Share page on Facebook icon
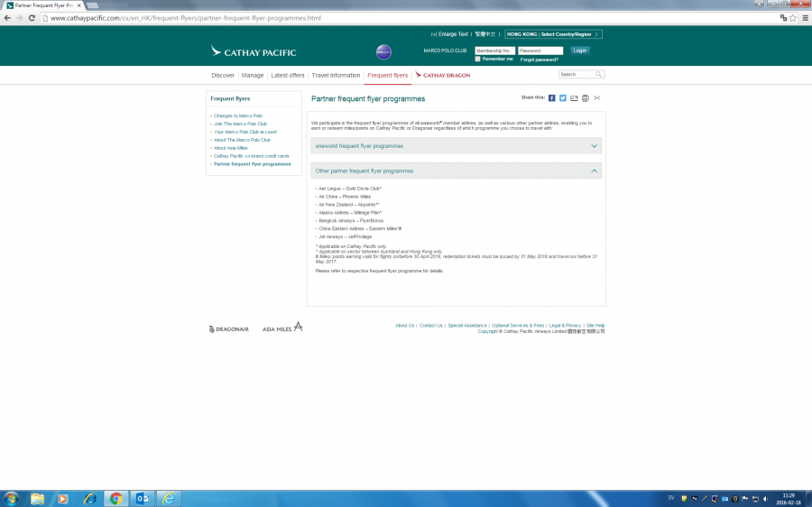Screen dimensions: 812x507 (x=552, y=97)
